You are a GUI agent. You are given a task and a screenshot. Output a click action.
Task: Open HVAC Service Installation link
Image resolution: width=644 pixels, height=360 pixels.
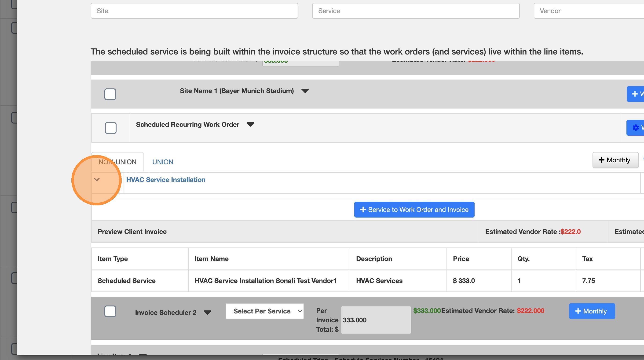tap(165, 180)
